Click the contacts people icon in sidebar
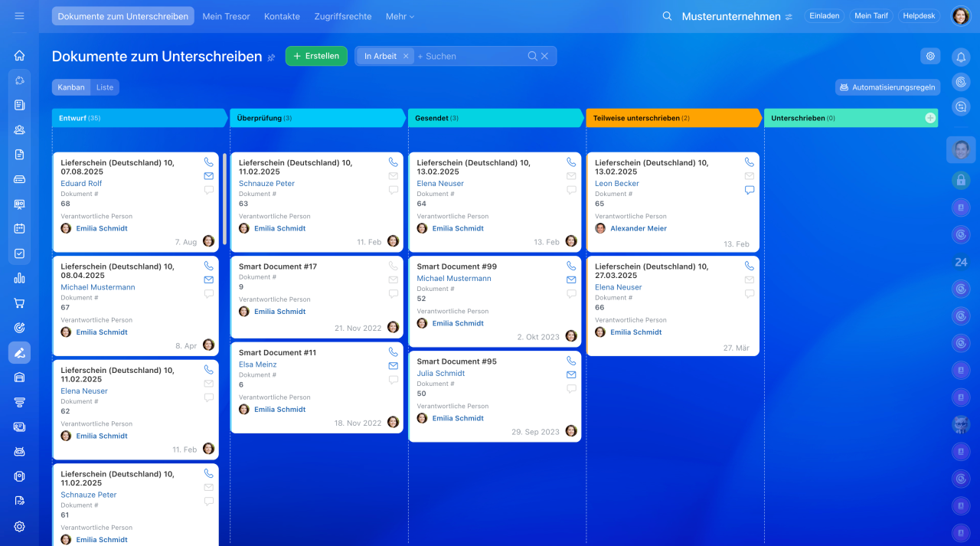 [x=19, y=129]
